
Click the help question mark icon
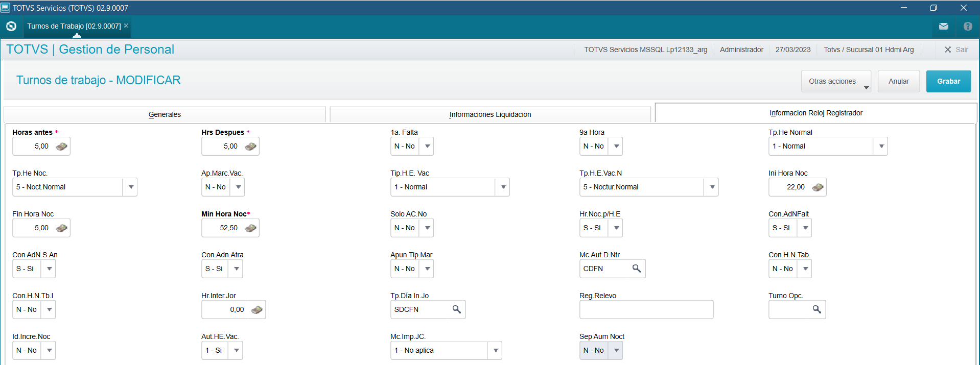pos(968,27)
